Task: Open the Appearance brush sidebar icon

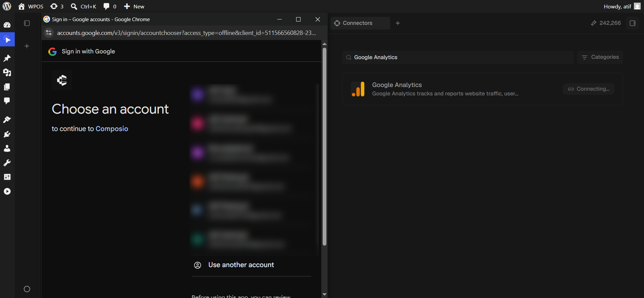Action: coord(7,120)
